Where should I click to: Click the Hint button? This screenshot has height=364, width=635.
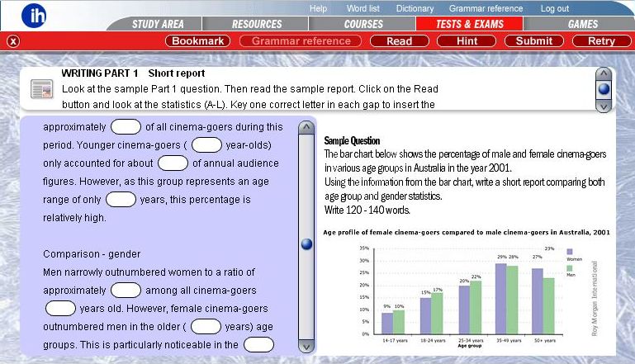click(x=467, y=41)
